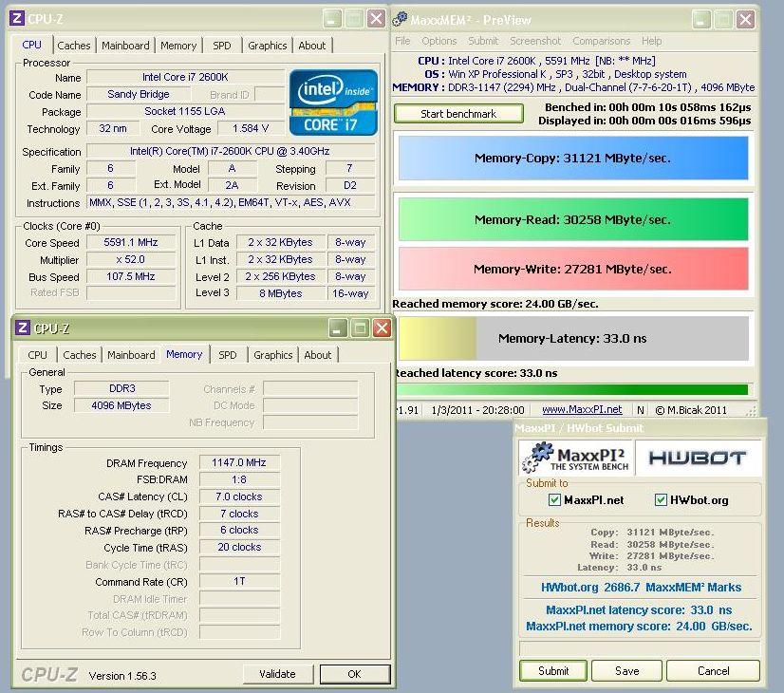Click the Multiplier value x 52.0
This screenshot has height=693, width=784.
pyautogui.click(x=131, y=259)
